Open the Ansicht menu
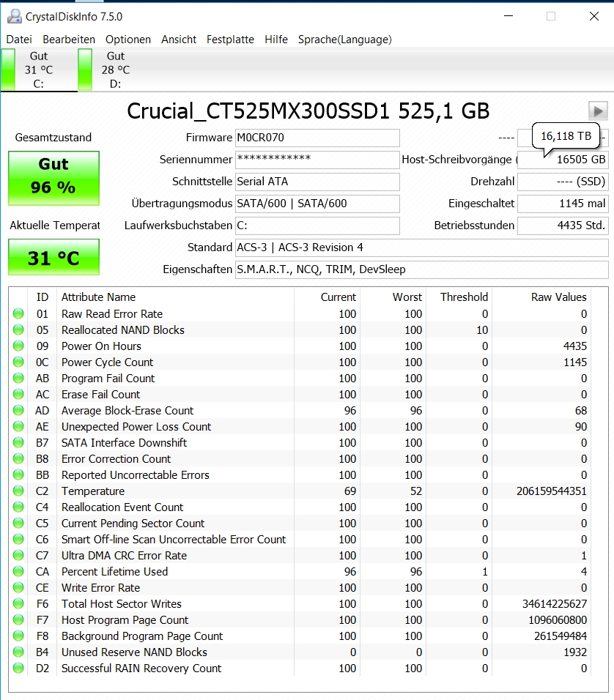 (179, 40)
